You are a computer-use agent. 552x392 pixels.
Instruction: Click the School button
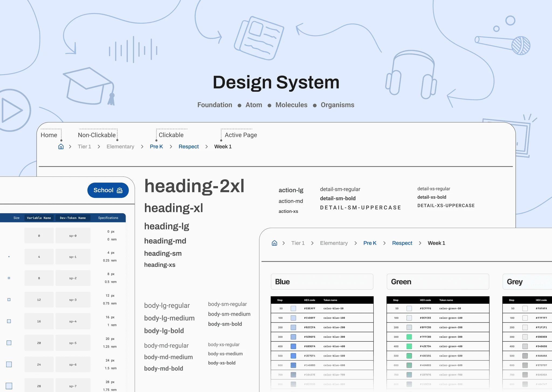108,190
